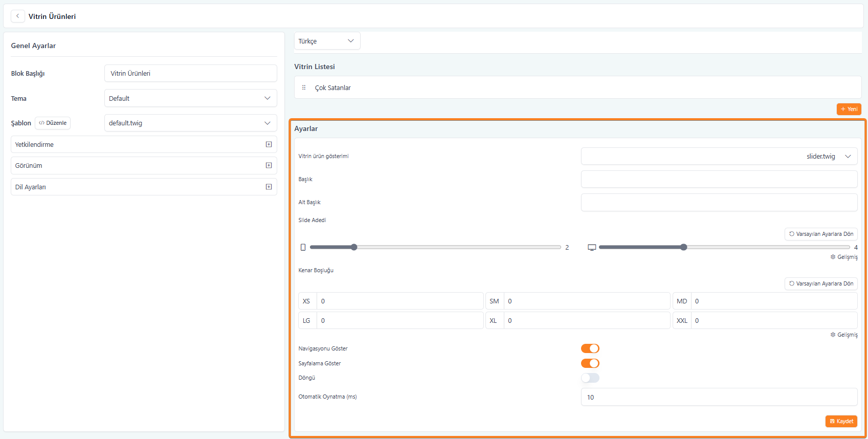Click the drag handle icon of Çok Satanlar

304,87
